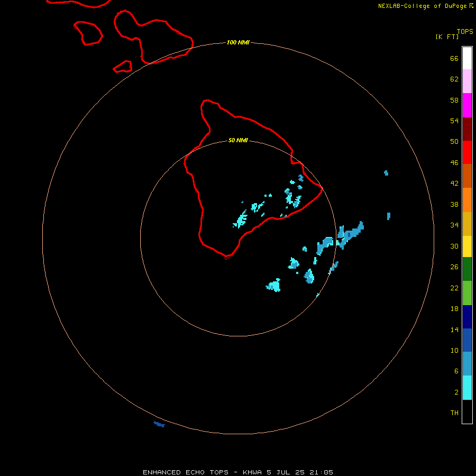This screenshot has width=476, height=476.
Task: Click the '10' legend value
Action: 454,350
